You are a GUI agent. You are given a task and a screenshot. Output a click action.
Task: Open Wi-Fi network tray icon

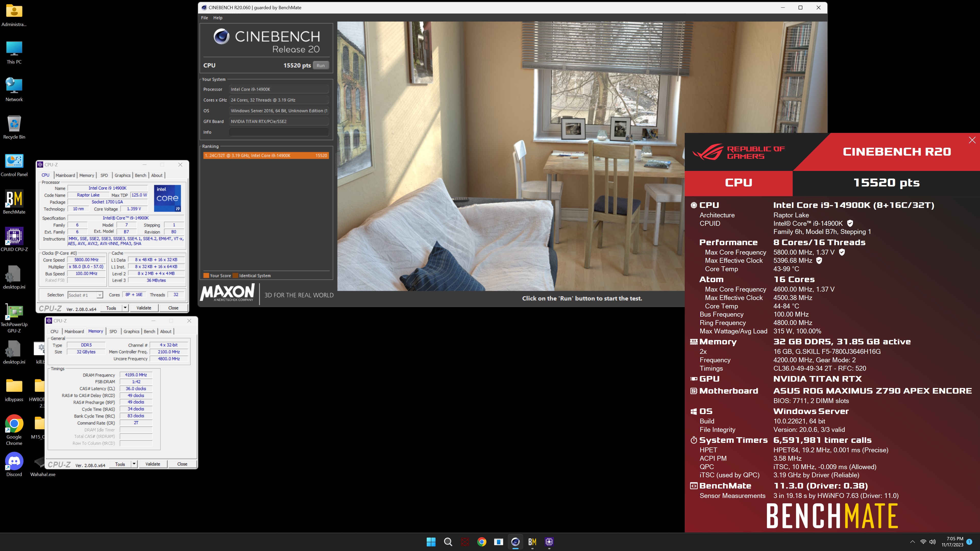click(923, 542)
